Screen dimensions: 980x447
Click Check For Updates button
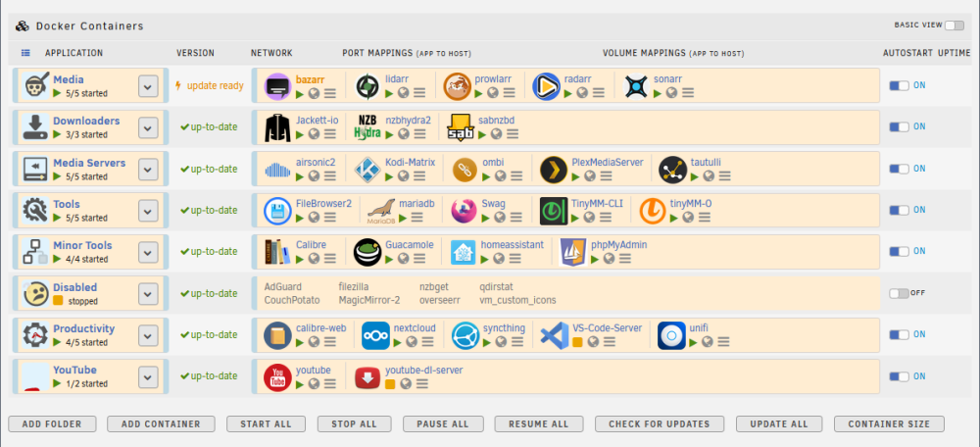click(660, 423)
